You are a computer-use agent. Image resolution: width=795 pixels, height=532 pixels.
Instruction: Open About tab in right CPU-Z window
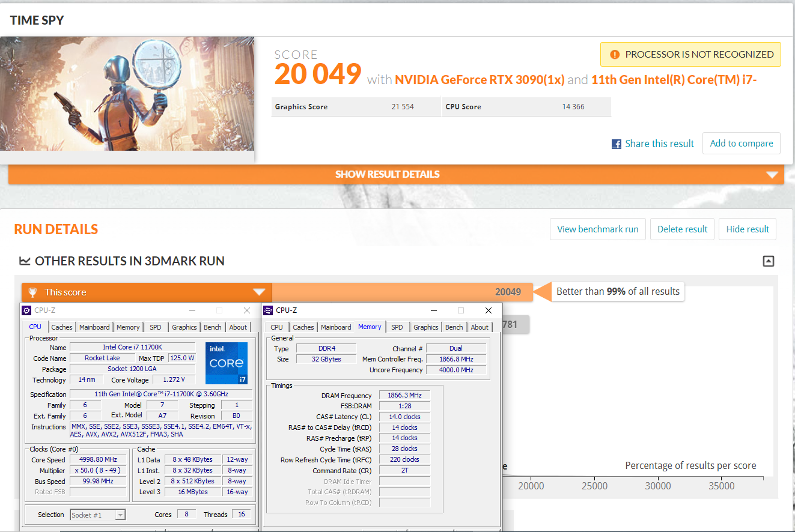(480, 327)
